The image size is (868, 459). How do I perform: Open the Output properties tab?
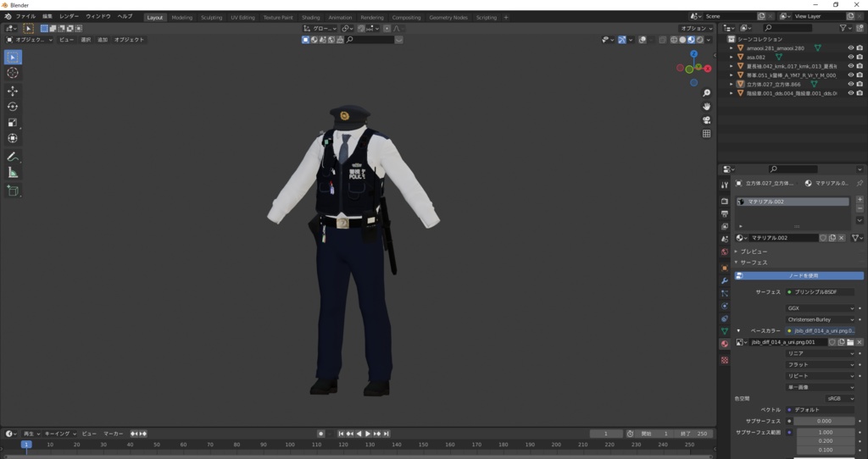[725, 214]
